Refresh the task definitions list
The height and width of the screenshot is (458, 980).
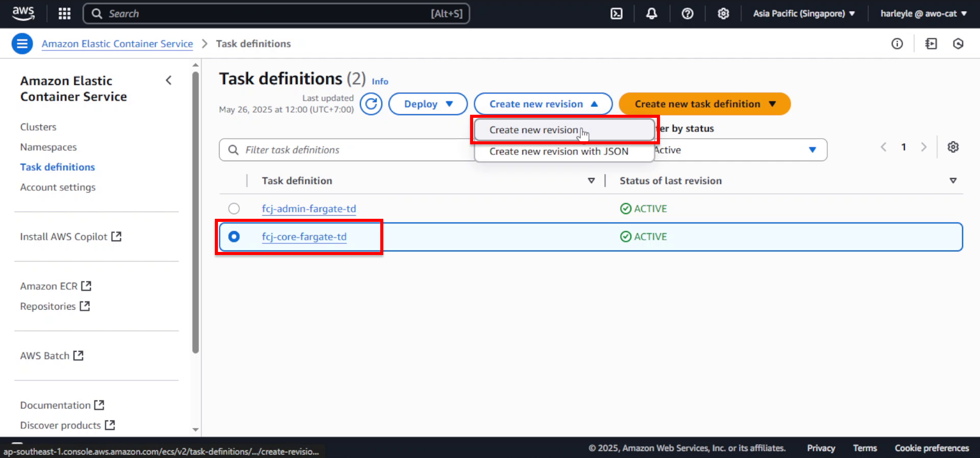[x=371, y=104]
